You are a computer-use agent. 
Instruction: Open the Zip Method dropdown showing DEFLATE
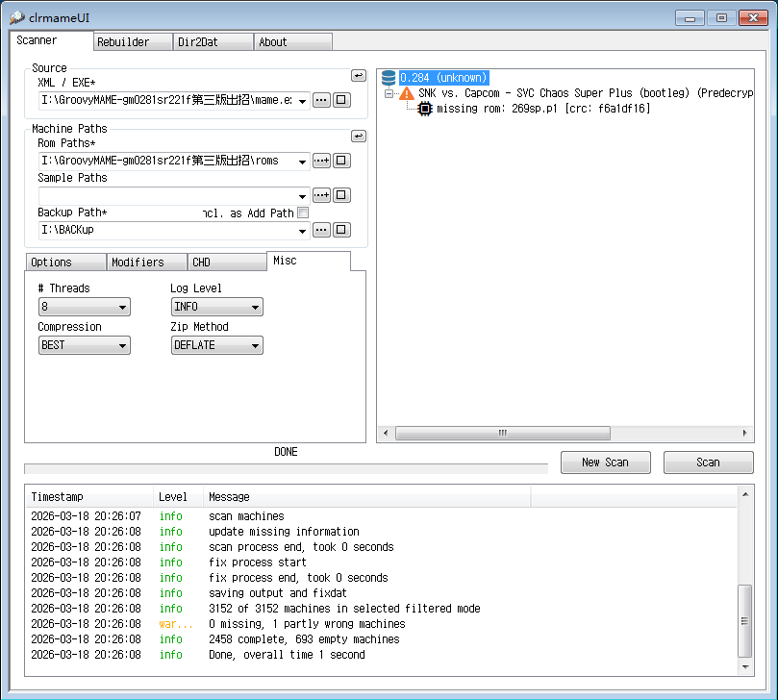pos(216,345)
